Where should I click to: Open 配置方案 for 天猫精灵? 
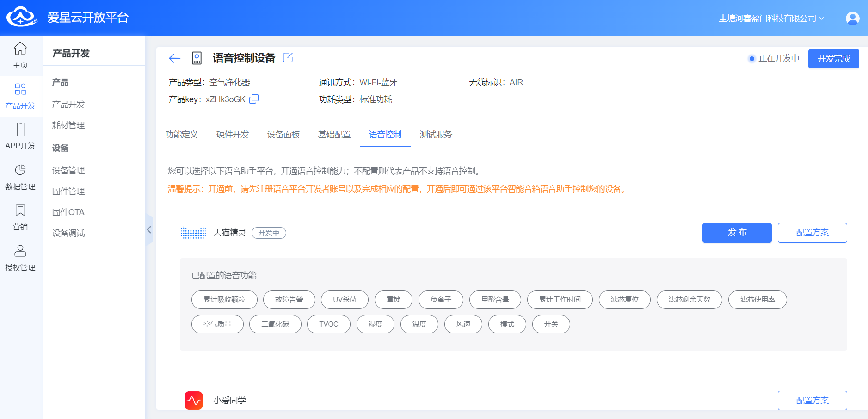(812, 233)
